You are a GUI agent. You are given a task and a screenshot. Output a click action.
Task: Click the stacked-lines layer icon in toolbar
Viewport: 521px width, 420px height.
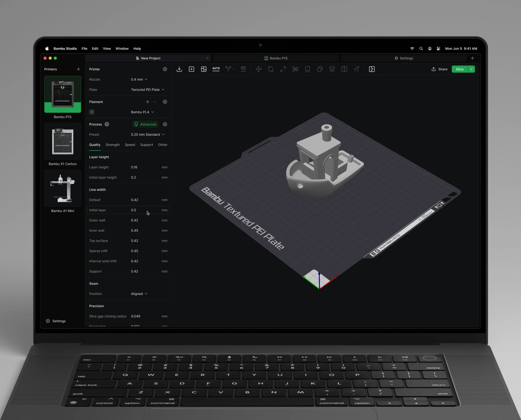(x=243, y=69)
